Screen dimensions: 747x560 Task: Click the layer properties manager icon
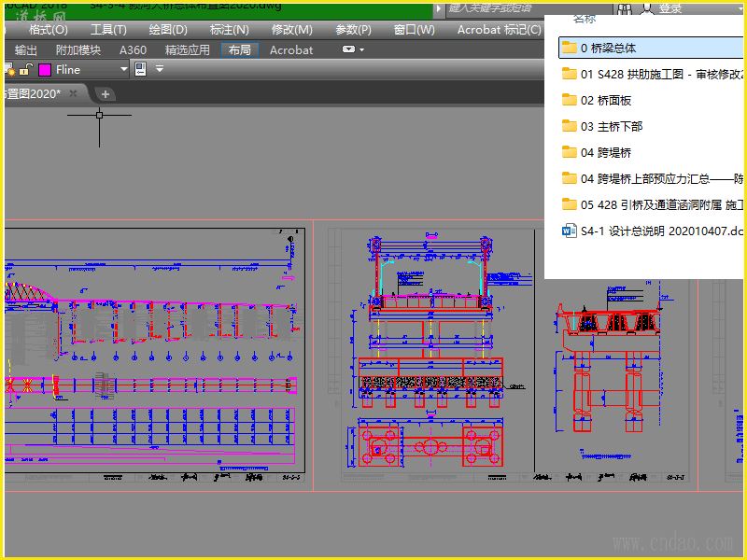[x=141, y=69]
